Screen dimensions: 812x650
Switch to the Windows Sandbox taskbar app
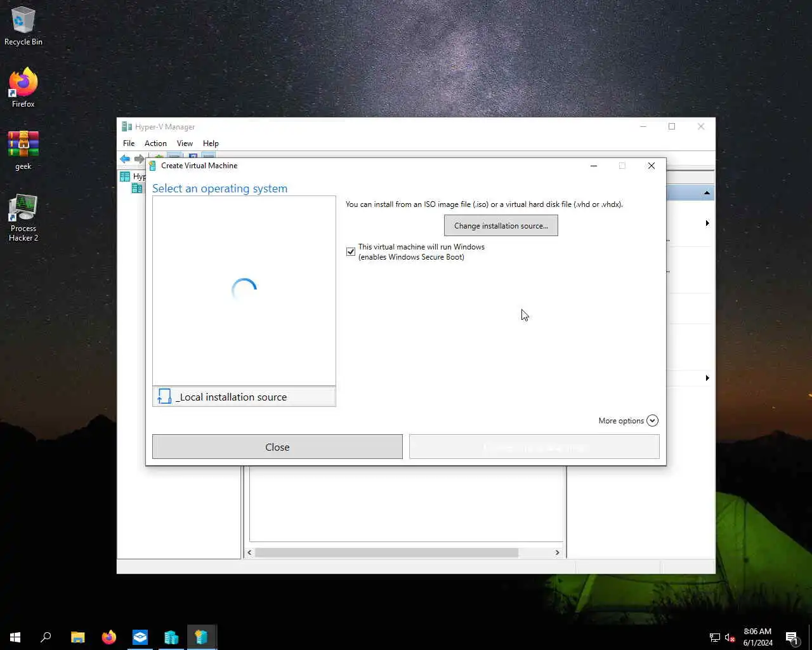pos(140,637)
